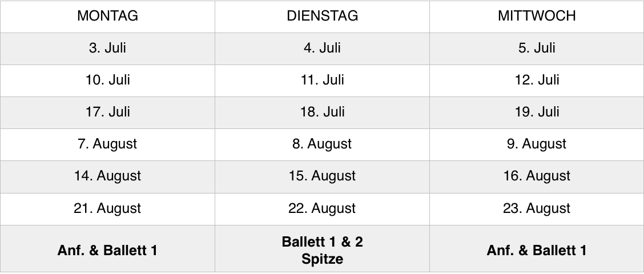Viewport: 644px width, 274px height.
Task: Pick the 17. Juli cell
Action: tap(107, 112)
